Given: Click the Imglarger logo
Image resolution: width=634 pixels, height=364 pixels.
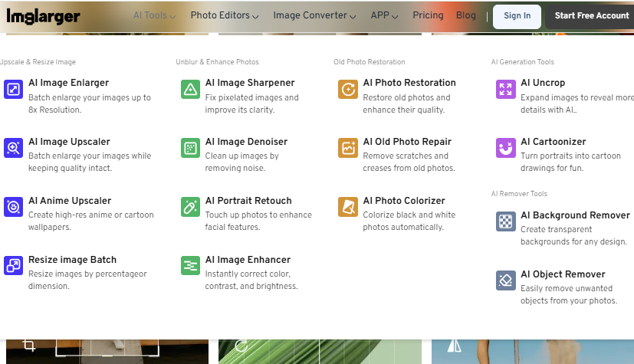Looking at the screenshot, I should pyautogui.click(x=43, y=15).
